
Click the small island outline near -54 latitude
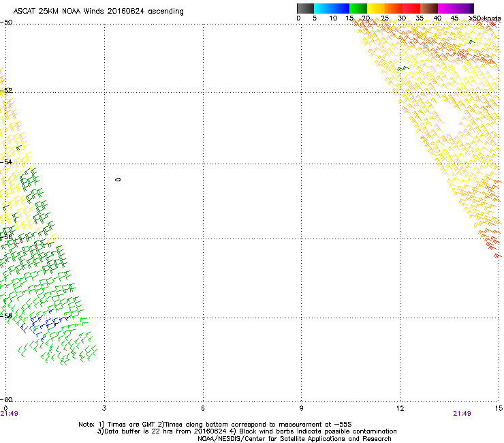[118, 179]
